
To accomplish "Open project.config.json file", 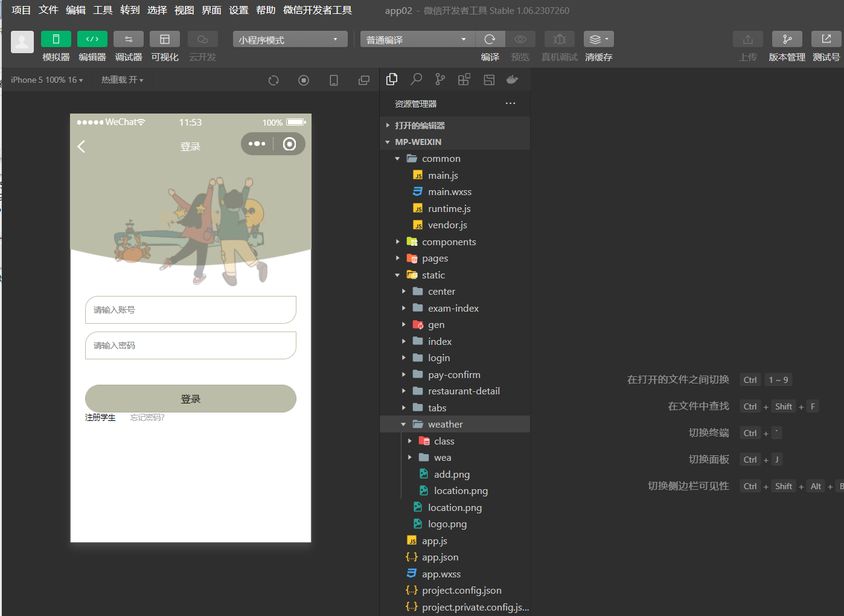I will pyautogui.click(x=455, y=591).
